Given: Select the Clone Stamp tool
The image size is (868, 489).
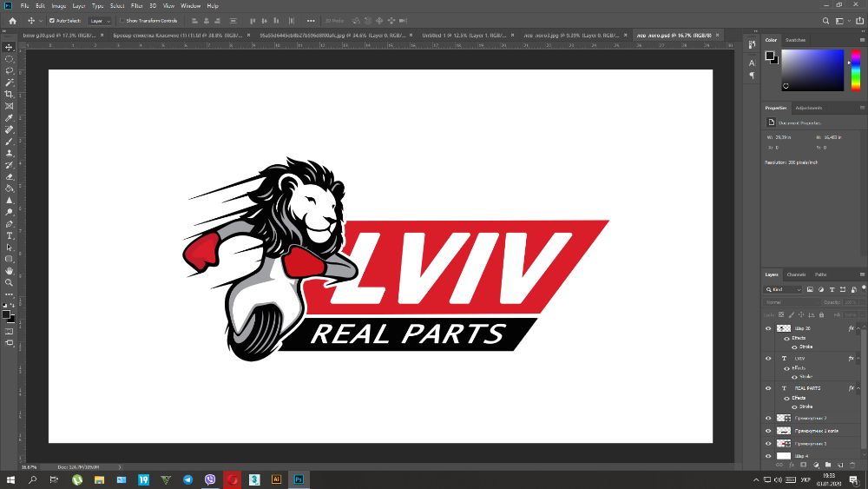Looking at the screenshot, I should pos(9,153).
